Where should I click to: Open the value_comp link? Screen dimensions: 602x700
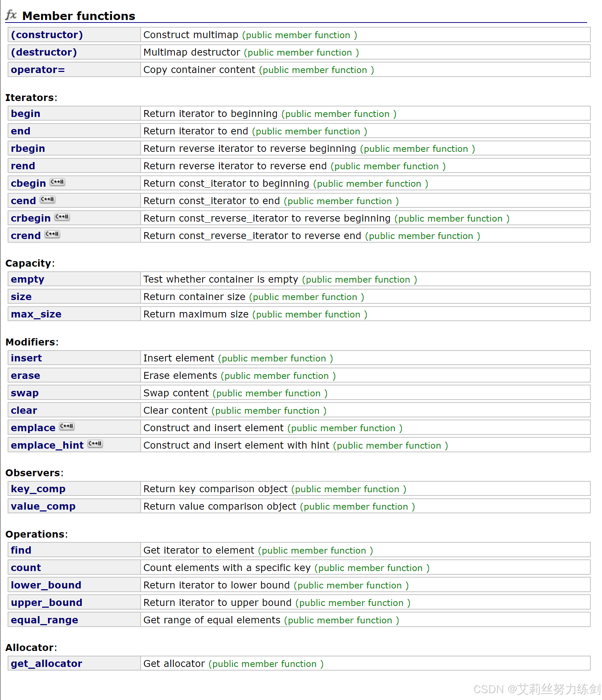tap(43, 506)
